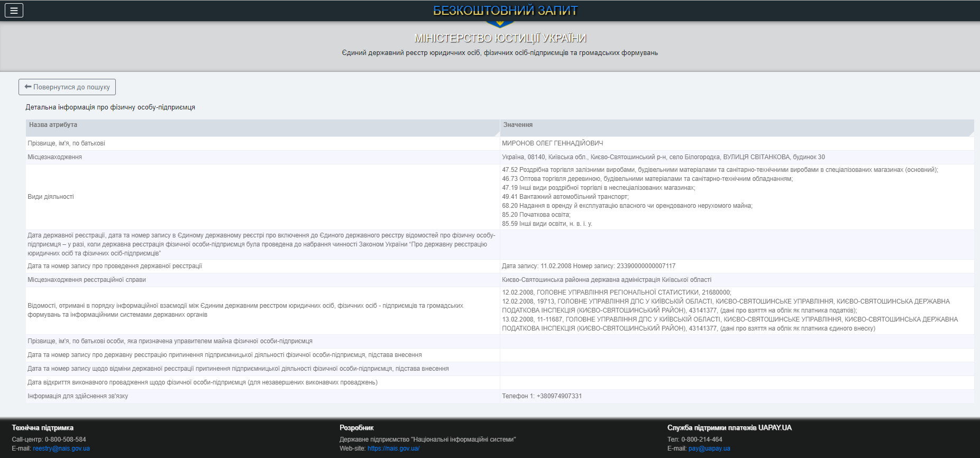
Task: Go back using Повернутися до пошуку button
Action: point(67,87)
